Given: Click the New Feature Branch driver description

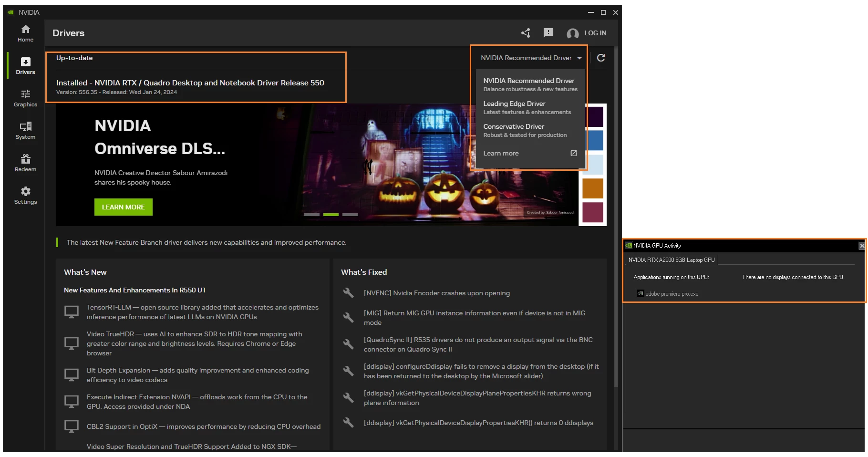Looking at the screenshot, I should coord(207,242).
